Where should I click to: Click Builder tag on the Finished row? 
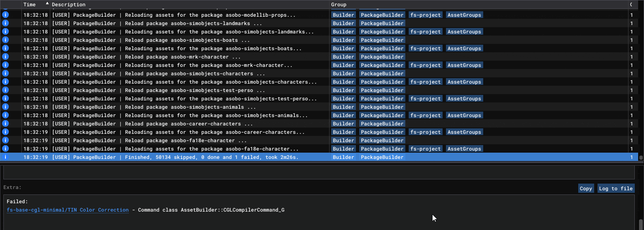(x=343, y=157)
